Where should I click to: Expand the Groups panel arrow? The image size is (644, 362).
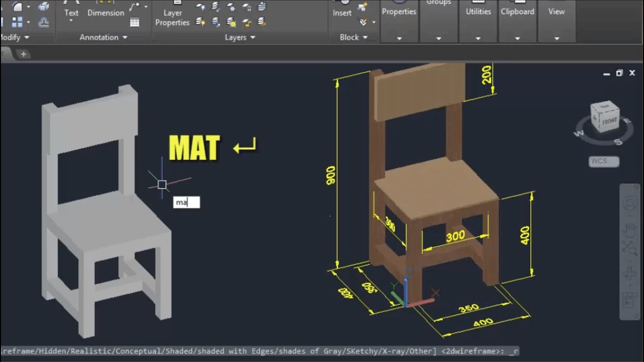pyautogui.click(x=439, y=38)
